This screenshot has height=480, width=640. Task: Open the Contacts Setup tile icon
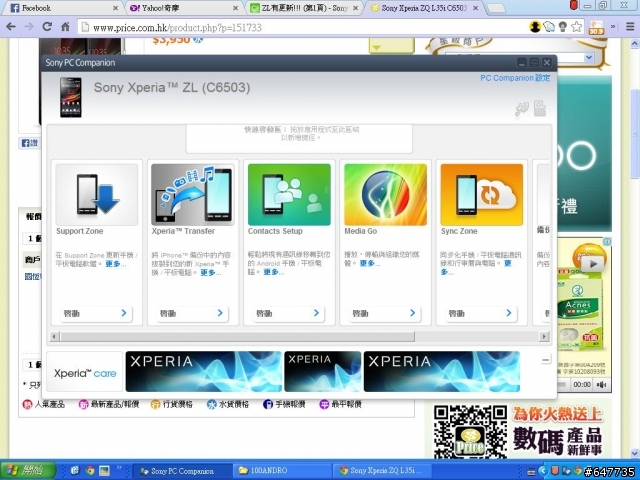tap(289, 195)
